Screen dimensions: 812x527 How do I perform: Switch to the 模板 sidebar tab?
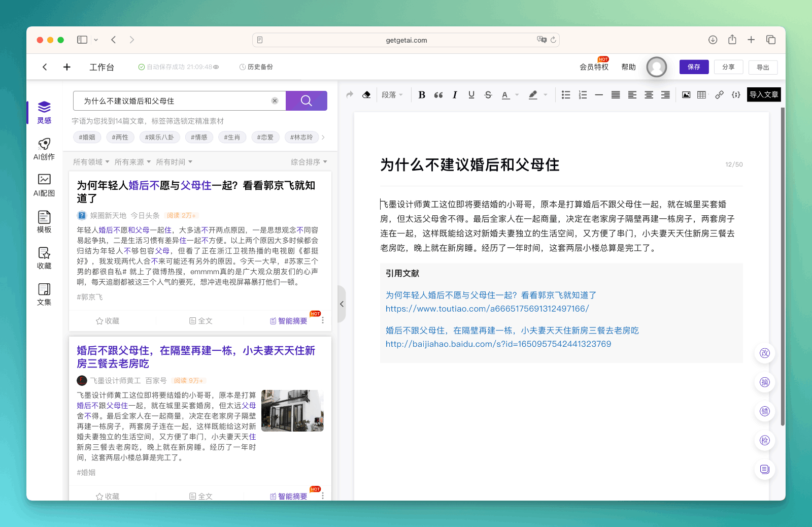44,222
